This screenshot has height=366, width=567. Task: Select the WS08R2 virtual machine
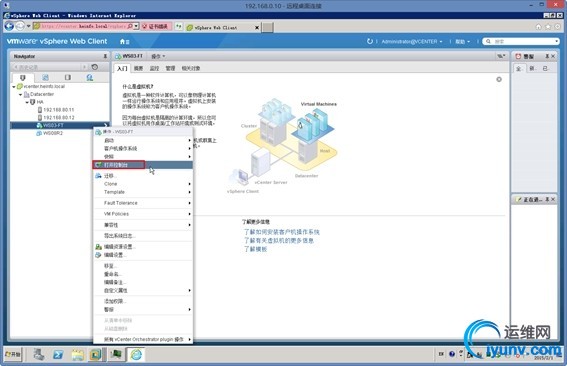click(50, 133)
